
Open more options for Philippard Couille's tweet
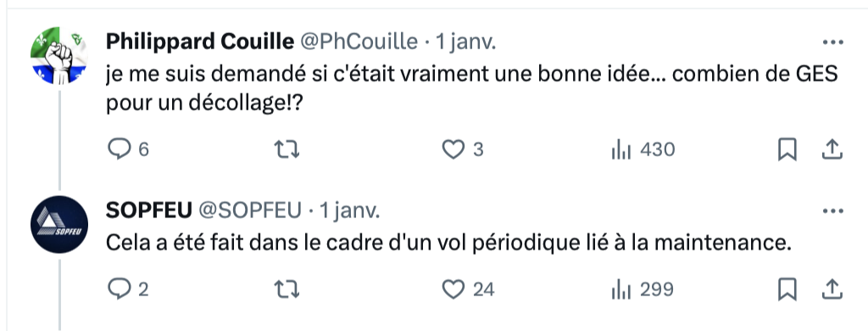(x=832, y=42)
